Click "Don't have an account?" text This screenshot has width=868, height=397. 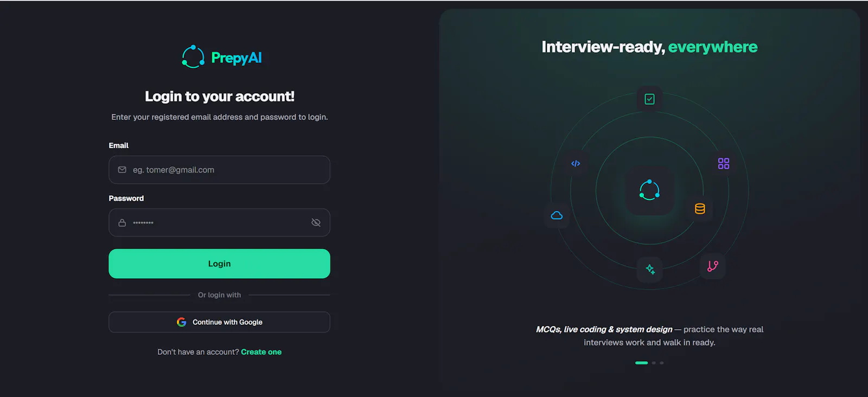(x=198, y=352)
